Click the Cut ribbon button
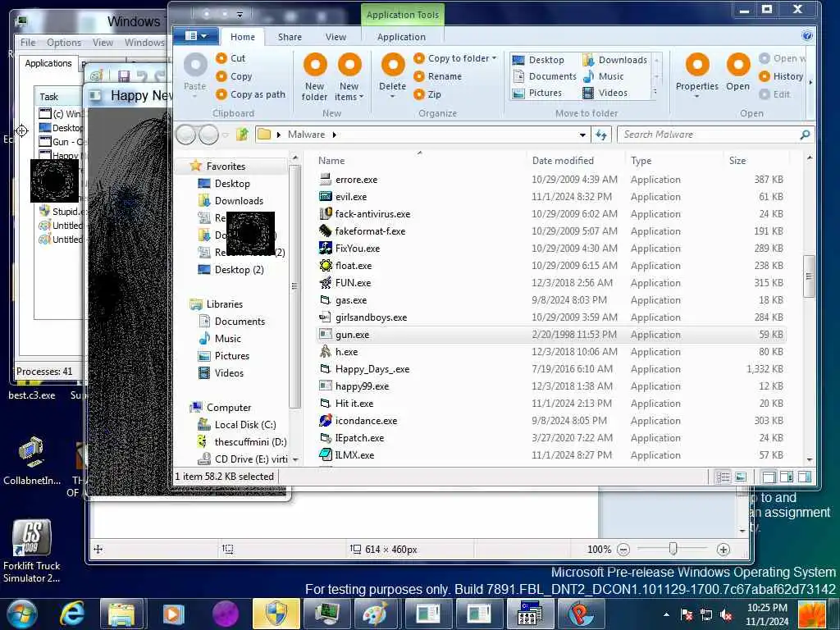 point(231,58)
